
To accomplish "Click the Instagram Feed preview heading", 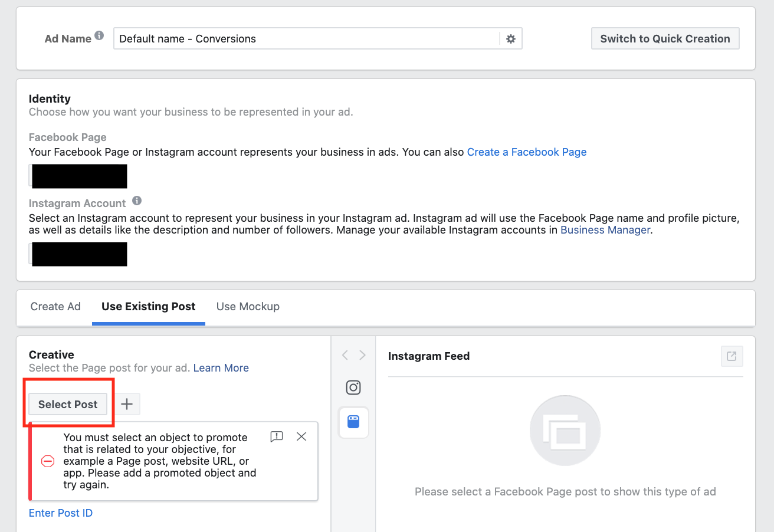I will click(x=429, y=356).
